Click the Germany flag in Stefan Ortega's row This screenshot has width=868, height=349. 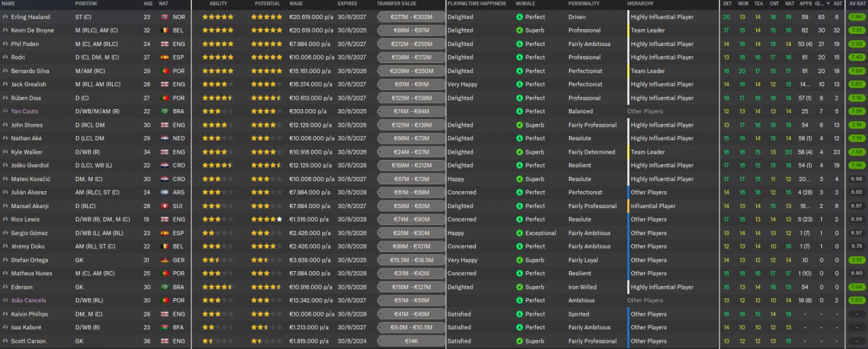click(x=163, y=260)
